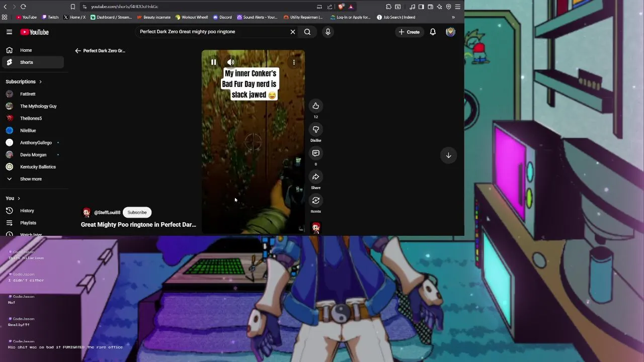
Task: Go to Home in the sidebar
Action: coord(33,50)
